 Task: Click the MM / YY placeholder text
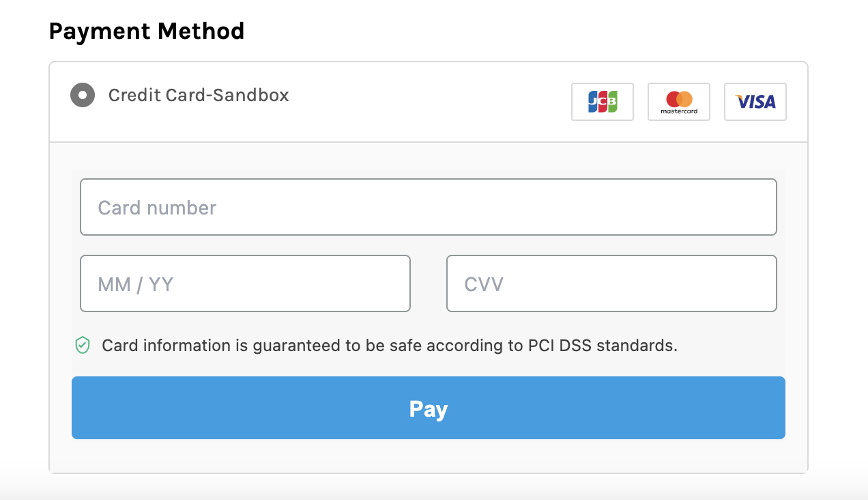click(136, 284)
